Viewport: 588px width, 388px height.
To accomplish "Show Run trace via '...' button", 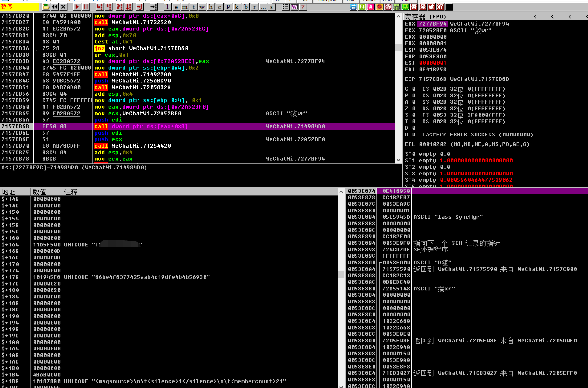I will (x=263, y=7).
